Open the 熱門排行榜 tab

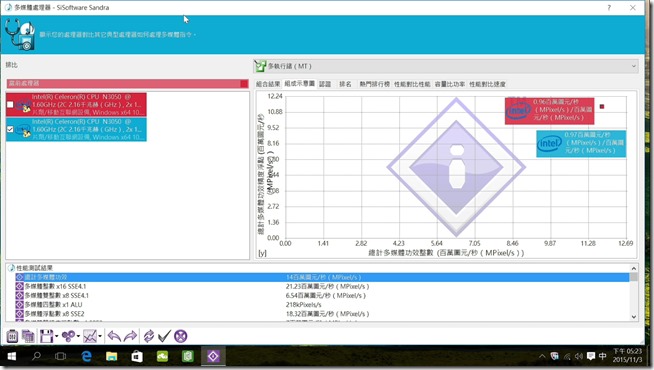(375, 84)
